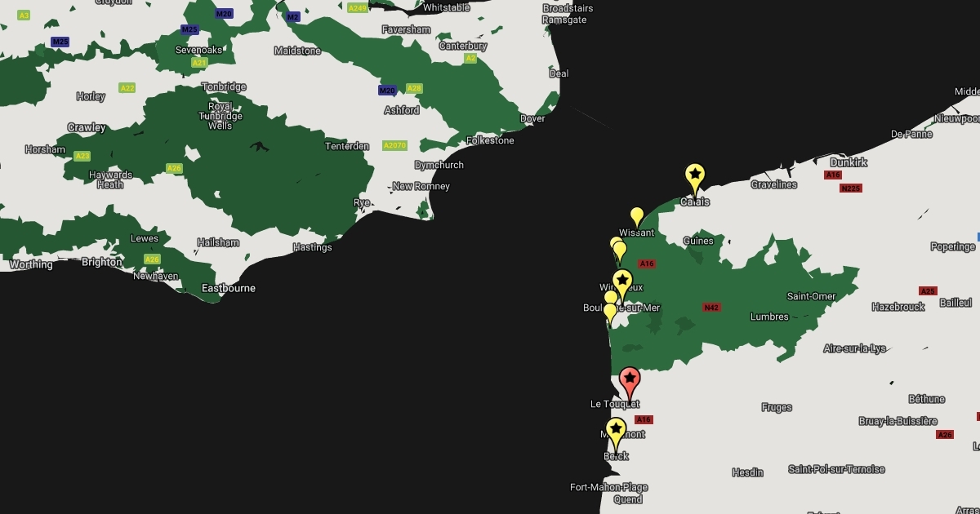Click the Saint-Omer town label
Viewport: 980px width, 514px height.
(x=811, y=296)
